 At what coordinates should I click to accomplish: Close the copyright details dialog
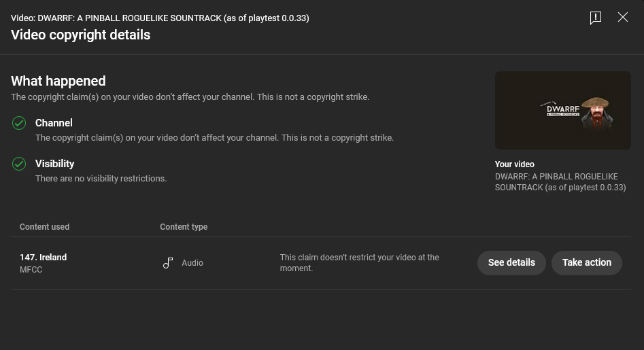(623, 17)
